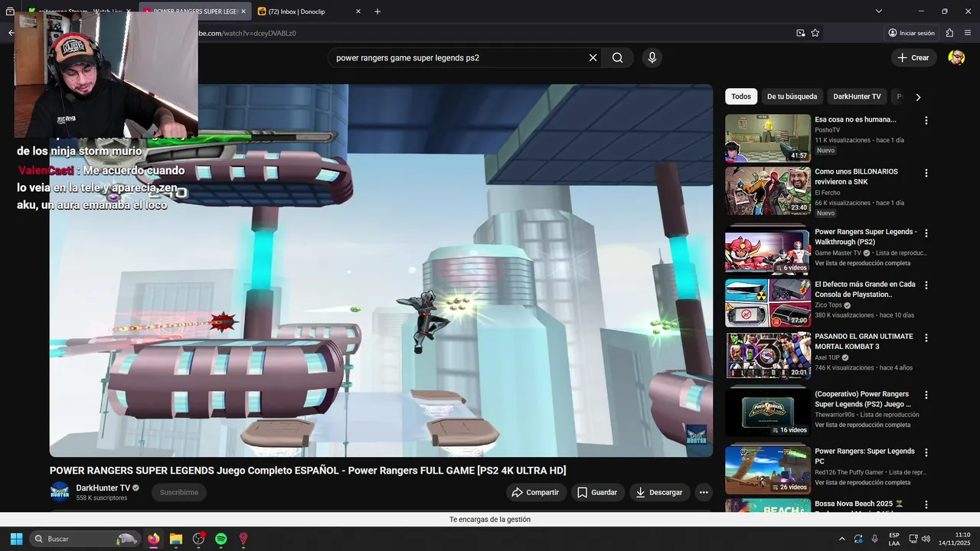
Task: Open Power Rangers: Super Legends PC title
Action: 864,456
